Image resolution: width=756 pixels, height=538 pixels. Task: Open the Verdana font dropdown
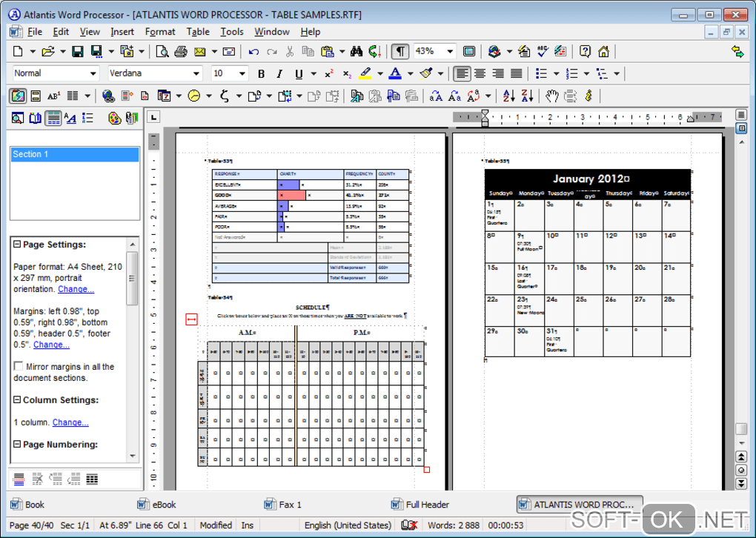(196, 74)
